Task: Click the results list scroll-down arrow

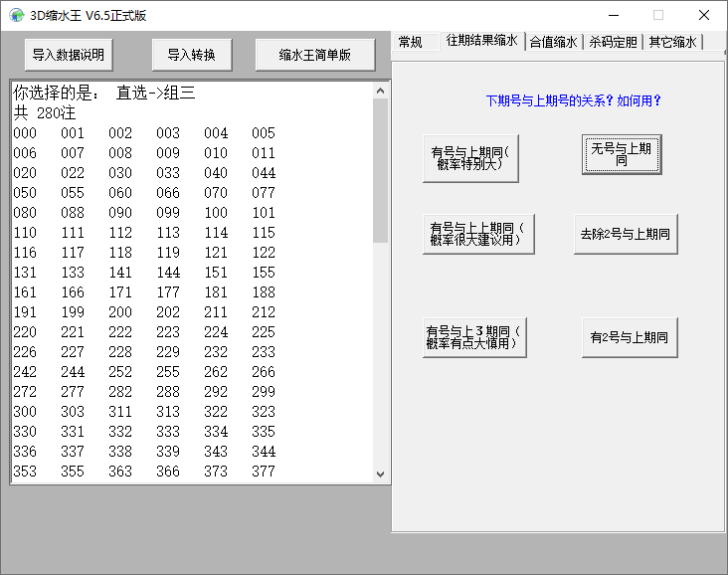Action: 380,475
